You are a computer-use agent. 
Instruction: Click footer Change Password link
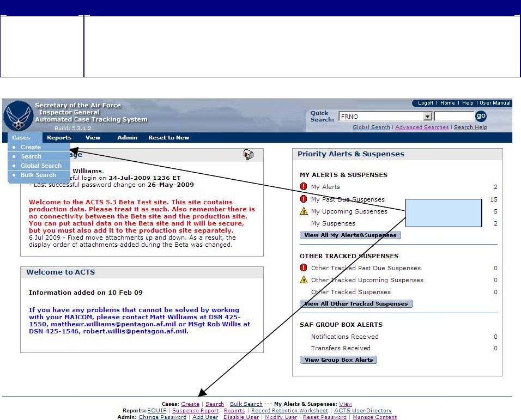tap(162, 417)
